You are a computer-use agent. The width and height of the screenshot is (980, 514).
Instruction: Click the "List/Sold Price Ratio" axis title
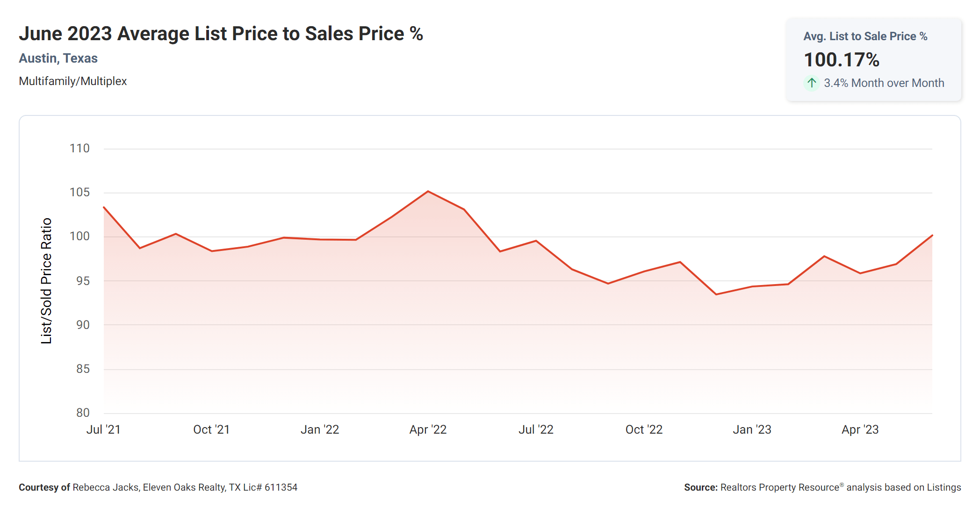pos(46,281)
